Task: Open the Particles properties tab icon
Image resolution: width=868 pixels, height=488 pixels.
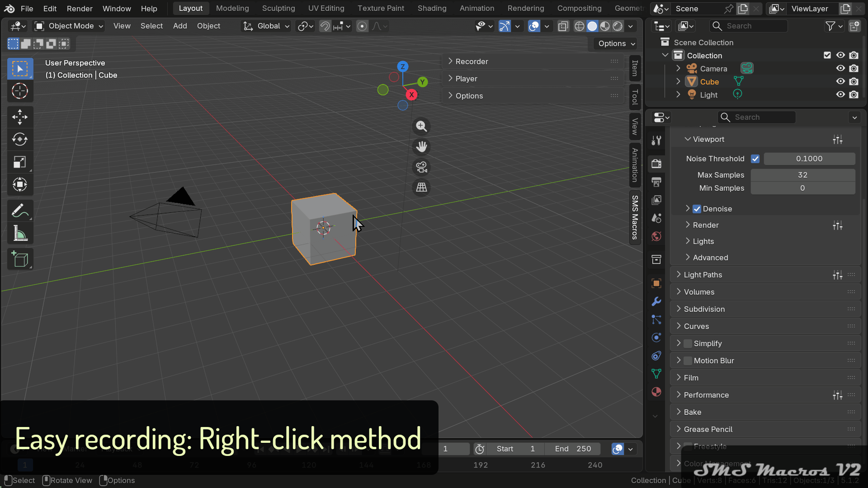Action: [x=656, y=319]
